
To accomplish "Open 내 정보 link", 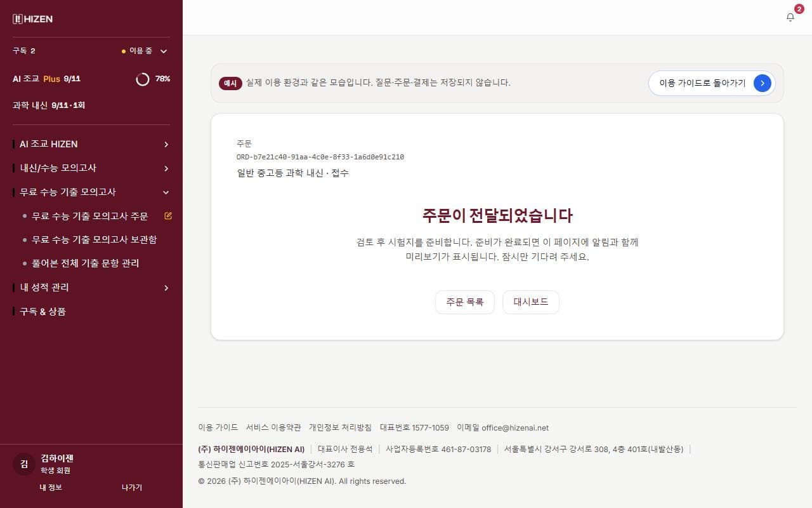I will pos(51,488).
